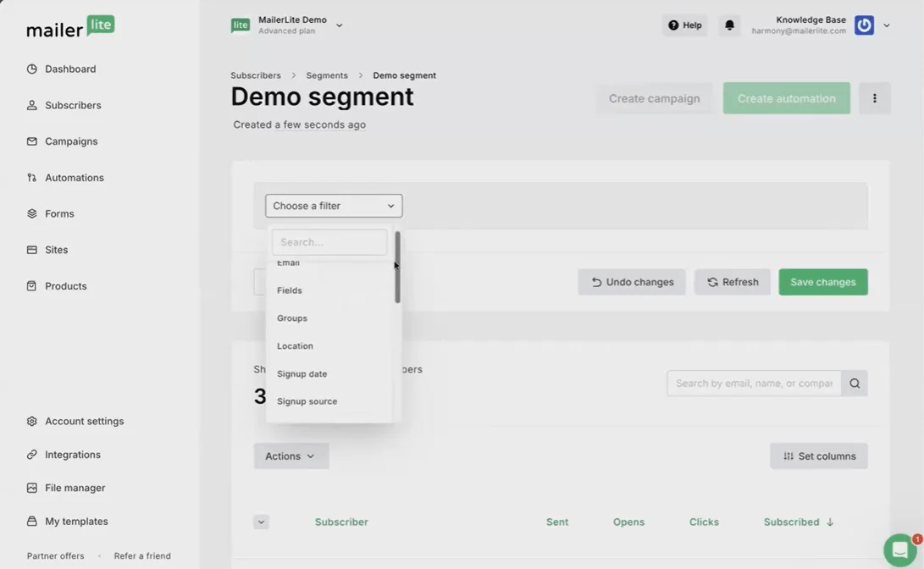Click the Create automation button
The height and width of the screenshot is (569, 924).
pyautogui.click(x=787, y=98)
